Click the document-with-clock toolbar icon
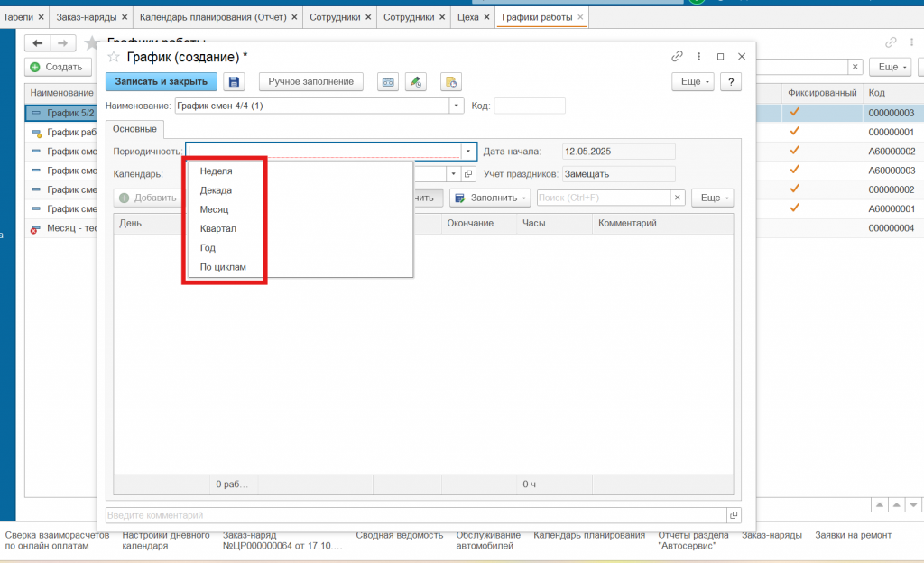The width and height of the screenshot is (924, 563). click(x=451, y=82)
